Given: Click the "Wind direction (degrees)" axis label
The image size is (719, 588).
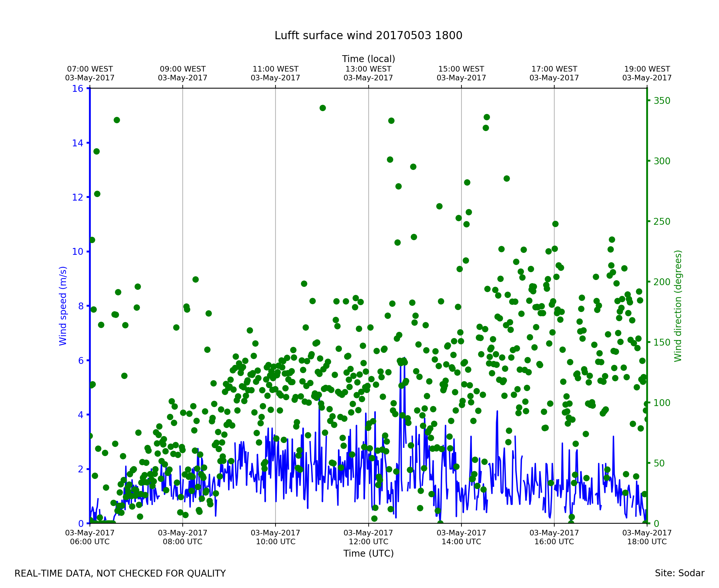Looking at the screenshot, I should (x=678, y=306).
